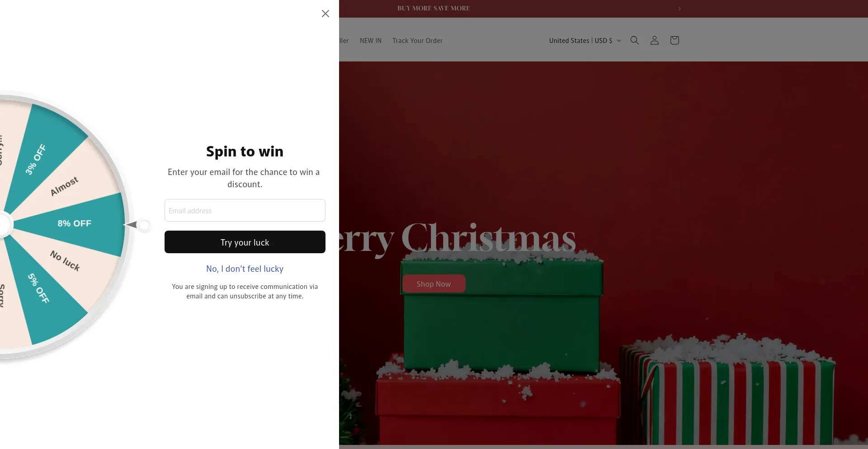This screenshot has width=868, height=449.
Task: Open the shopping cart icon
Action: point(675,40)
